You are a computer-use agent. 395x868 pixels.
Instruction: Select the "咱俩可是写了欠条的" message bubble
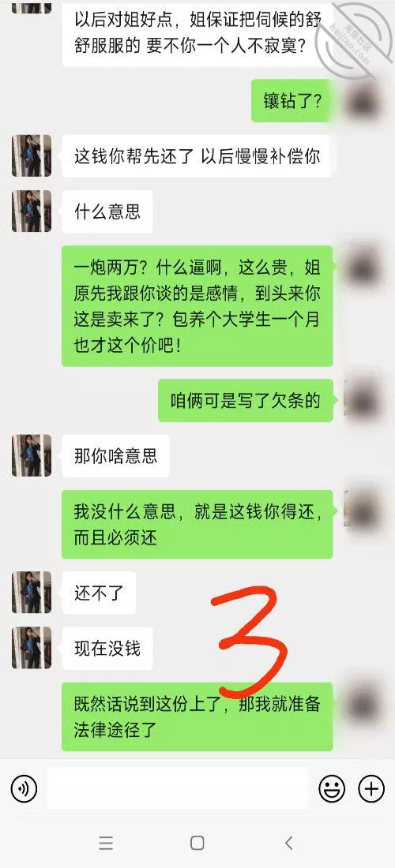(x=246, y=401)
